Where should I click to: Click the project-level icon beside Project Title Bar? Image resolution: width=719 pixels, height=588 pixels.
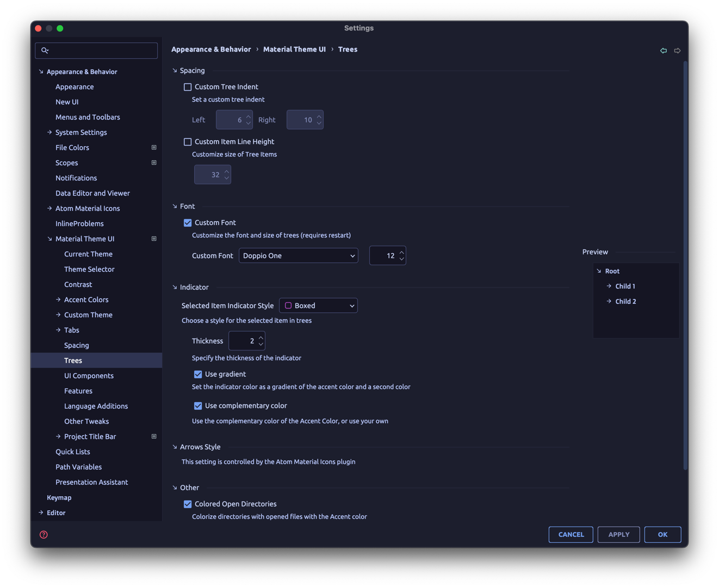click(x=153, y=436)
